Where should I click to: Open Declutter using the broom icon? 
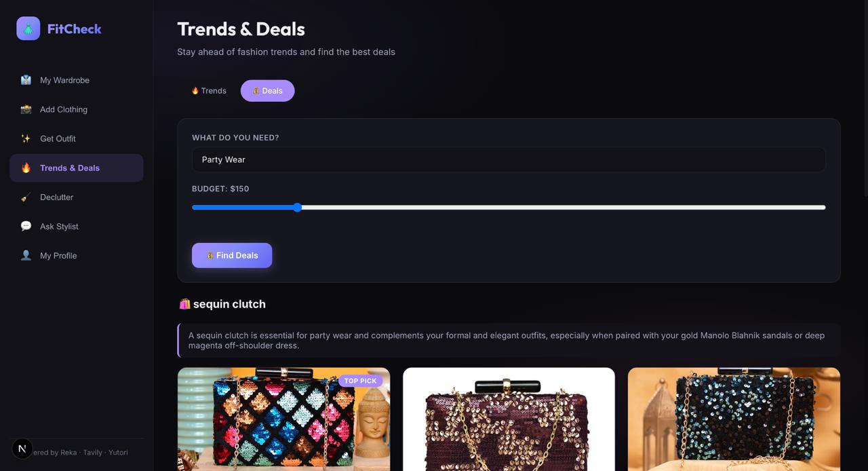coord(26,197)
